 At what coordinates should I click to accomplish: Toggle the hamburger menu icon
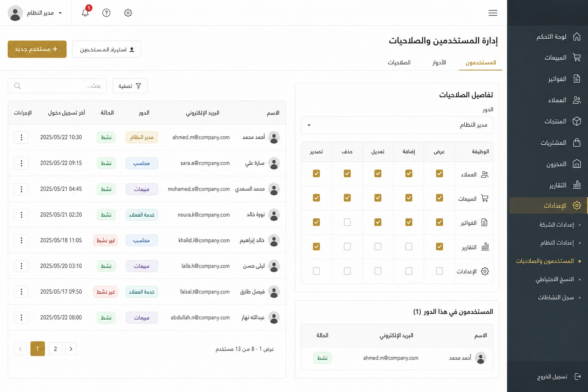point(493,13)
